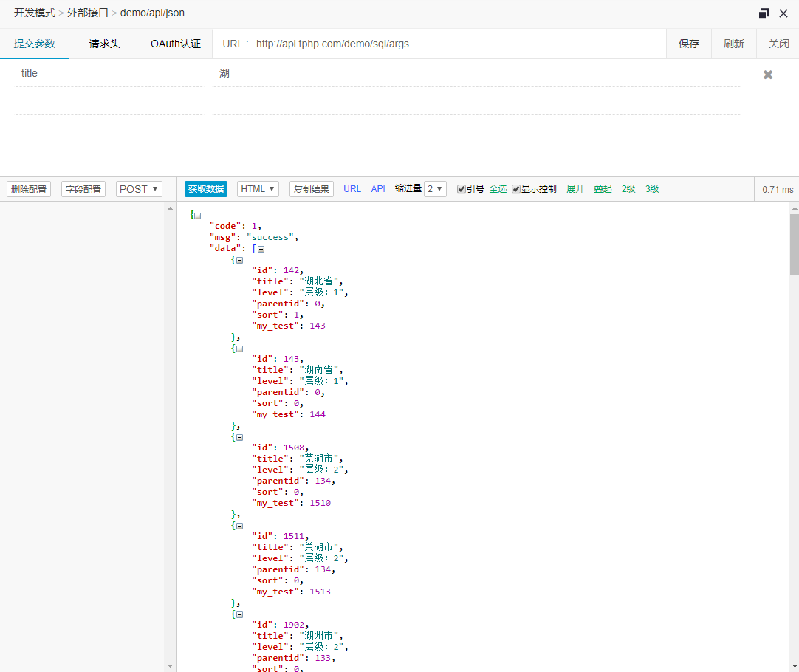
Task: Collapse the root JSON object
Action: [x=198, y=216]
